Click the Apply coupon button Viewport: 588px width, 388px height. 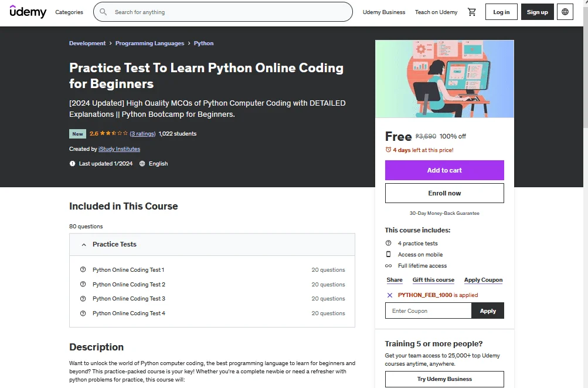pos(488,311)
